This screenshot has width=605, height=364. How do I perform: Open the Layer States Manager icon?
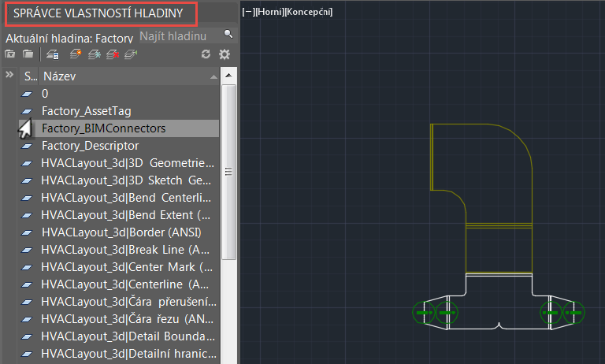(x=53, y=54)
